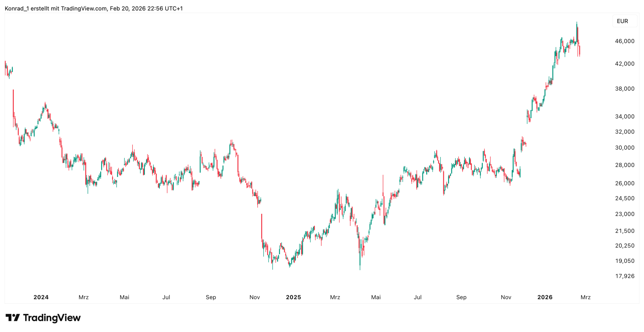The height and width of the screenshot is (332, 644).
Task: Click the 42,000 price axis label
Action: click(x=624, y=64)
